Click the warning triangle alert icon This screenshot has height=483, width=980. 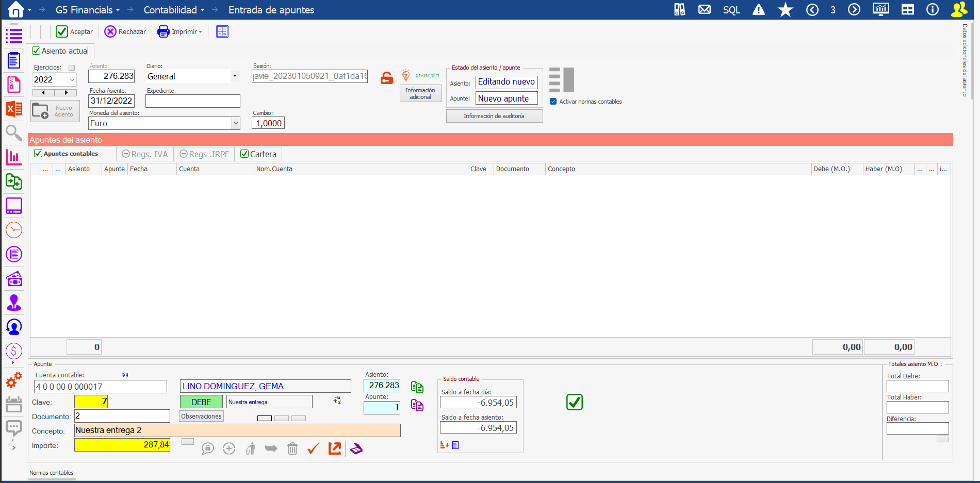[758, 10]
